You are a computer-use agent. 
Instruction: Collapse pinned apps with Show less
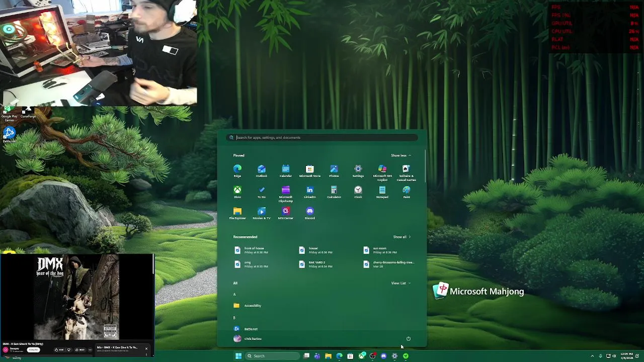pos(401,155)
